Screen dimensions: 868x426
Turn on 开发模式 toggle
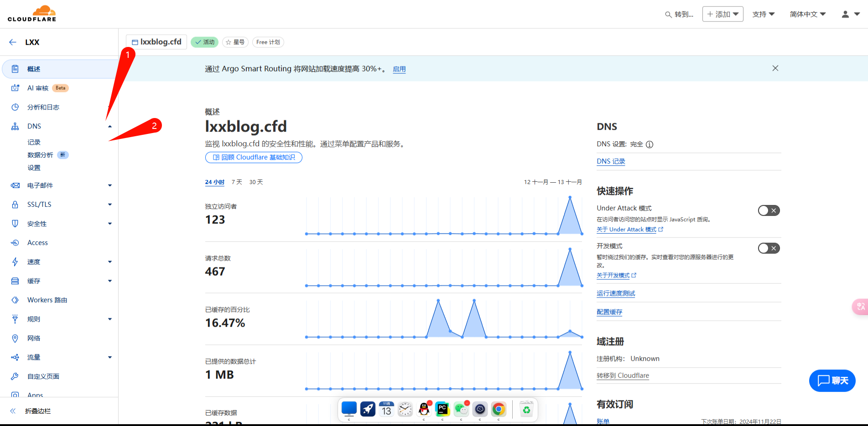click(769, 248)
